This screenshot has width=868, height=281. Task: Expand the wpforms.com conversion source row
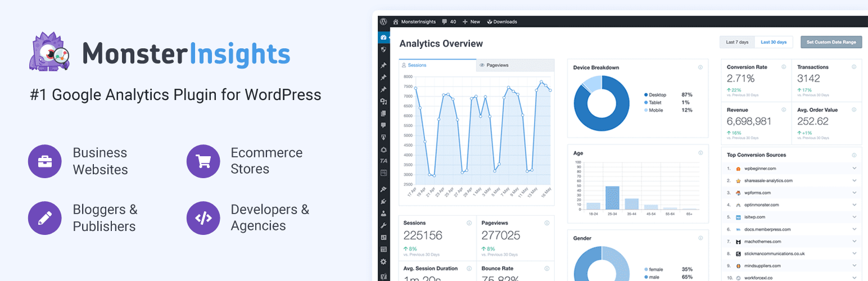coord(854,193)
